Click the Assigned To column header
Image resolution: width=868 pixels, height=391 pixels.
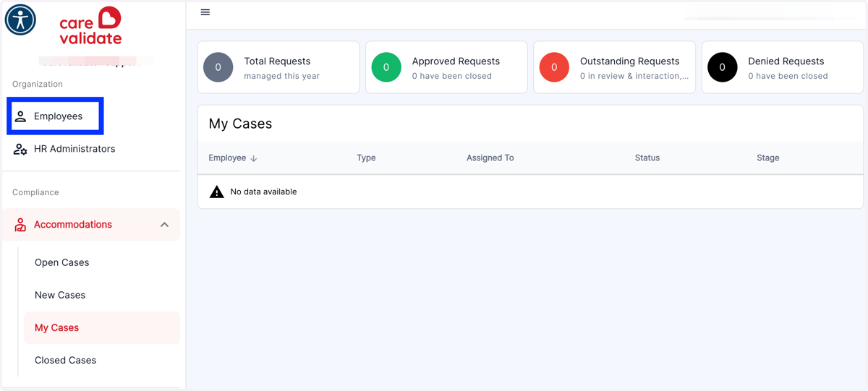click(x=490, y=158)
